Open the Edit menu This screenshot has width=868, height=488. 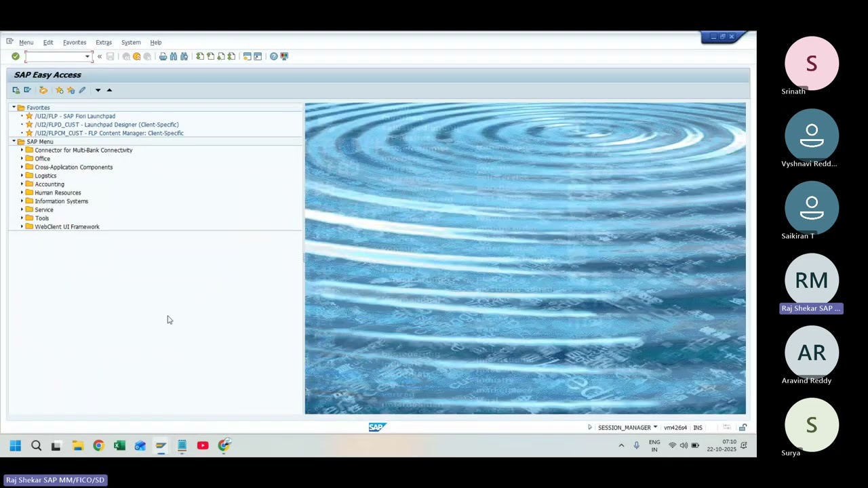pyautogui.click(x=48, y=42)
